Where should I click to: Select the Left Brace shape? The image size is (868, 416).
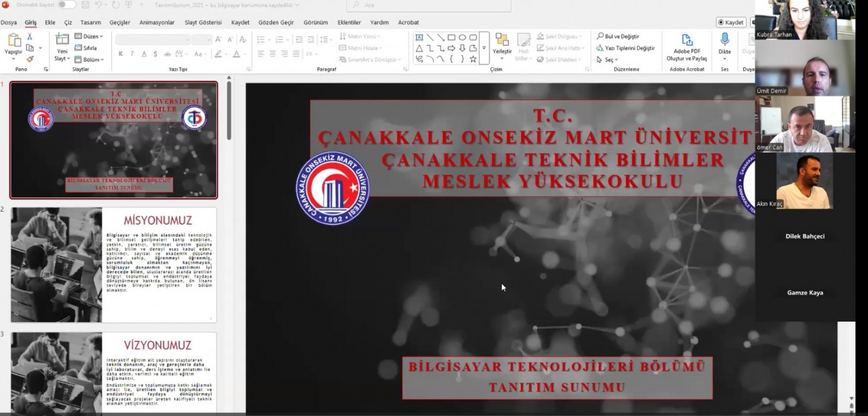point(451,59)
